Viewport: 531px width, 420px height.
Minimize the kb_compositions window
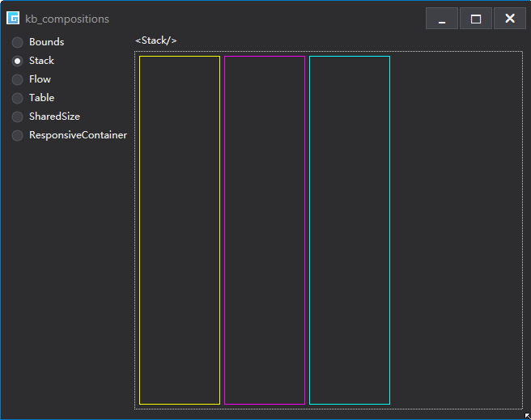pyautogui.click(x=442, y=19)
